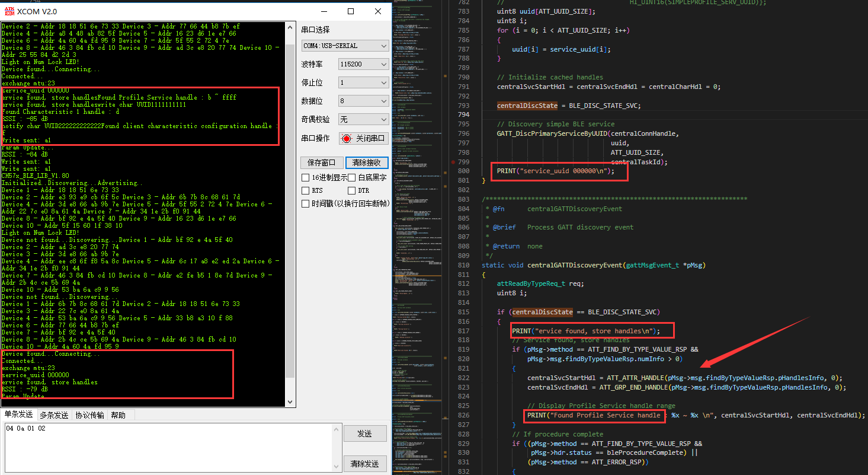Screen dimensions: 868x475
Task: Click the 清除接收 clear receive button
Action: click(366, 162)
